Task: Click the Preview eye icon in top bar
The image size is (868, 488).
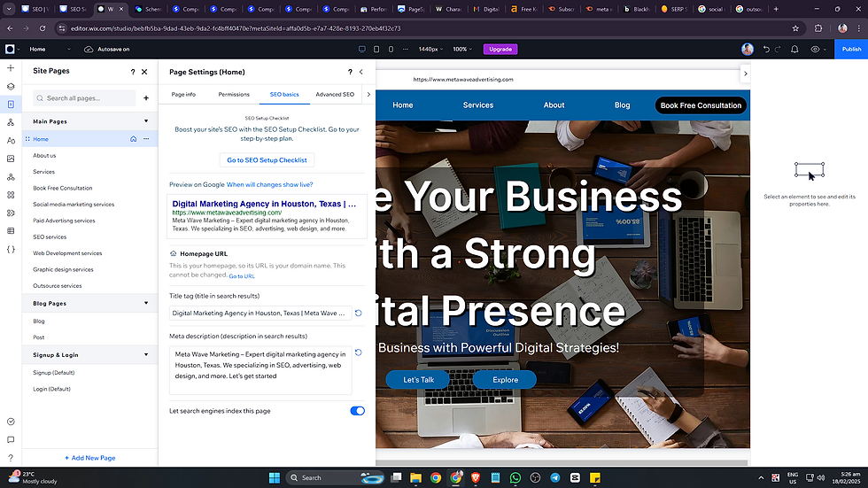Action: (x=815, y=50)
